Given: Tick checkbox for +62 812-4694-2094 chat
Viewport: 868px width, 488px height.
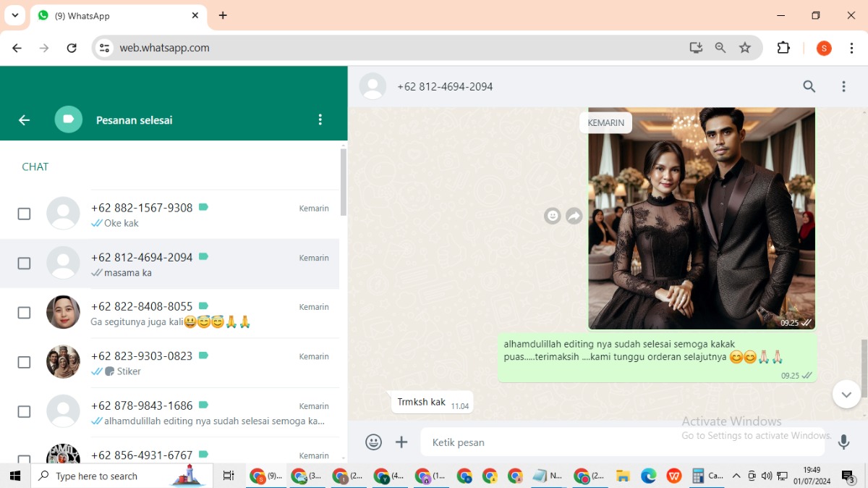Looking at the screenshot, I should click(24, 264).
